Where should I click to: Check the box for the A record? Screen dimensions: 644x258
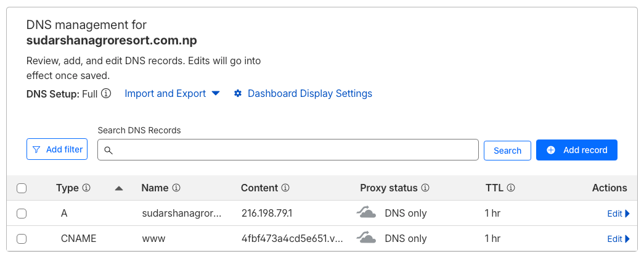click(x=22, y=214)
